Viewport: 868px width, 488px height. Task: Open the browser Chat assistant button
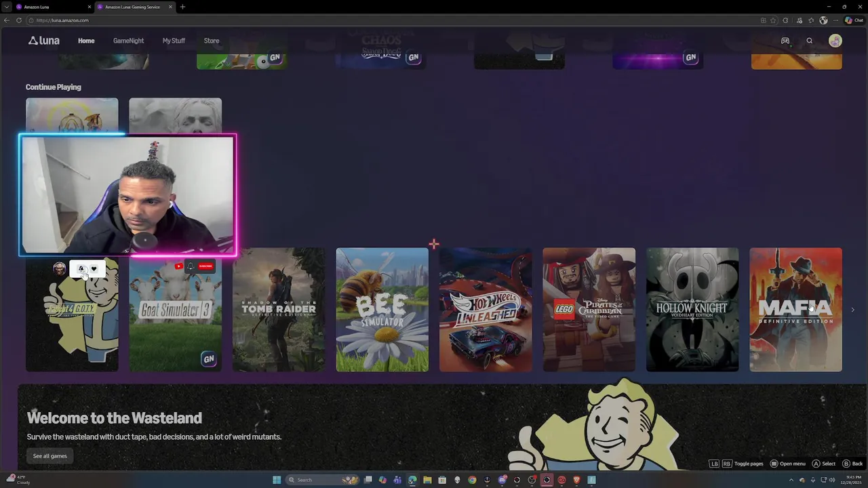point(854,20)
